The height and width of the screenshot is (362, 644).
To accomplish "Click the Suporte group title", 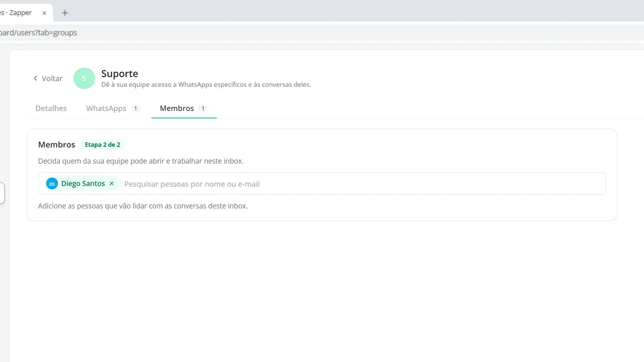I will click(120, 74).
